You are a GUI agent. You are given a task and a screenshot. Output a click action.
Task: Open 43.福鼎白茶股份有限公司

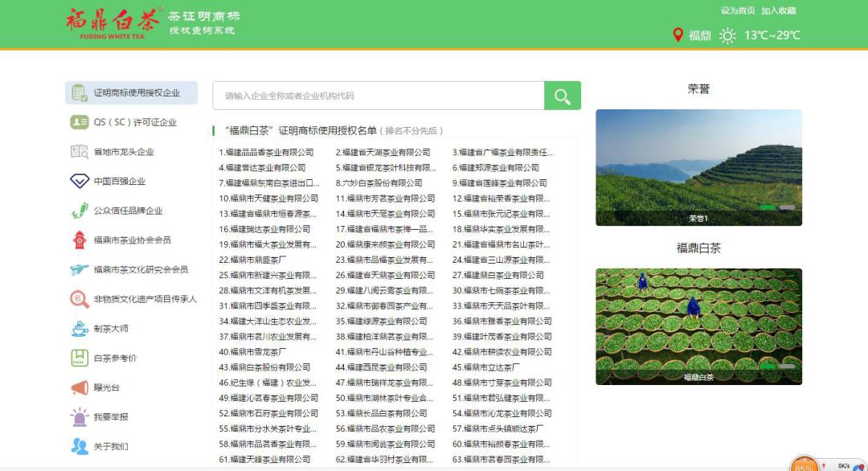click(264, 367)
